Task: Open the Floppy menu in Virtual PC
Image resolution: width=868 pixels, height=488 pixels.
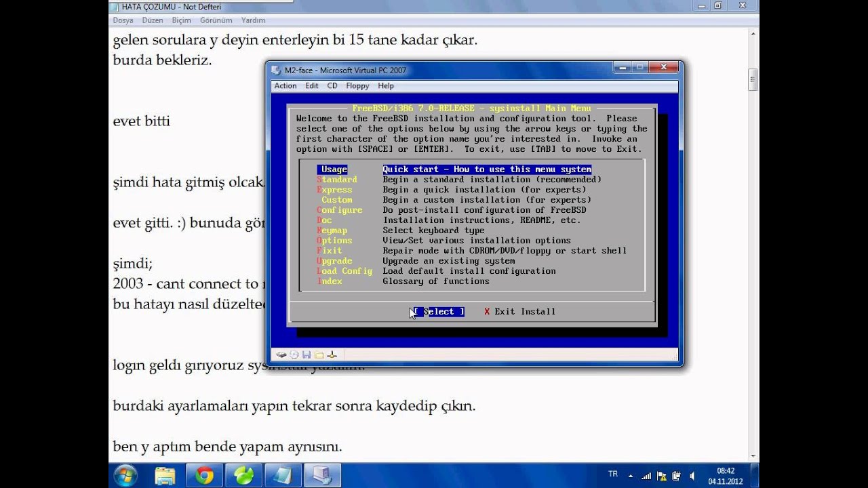Action: [357, 86]
